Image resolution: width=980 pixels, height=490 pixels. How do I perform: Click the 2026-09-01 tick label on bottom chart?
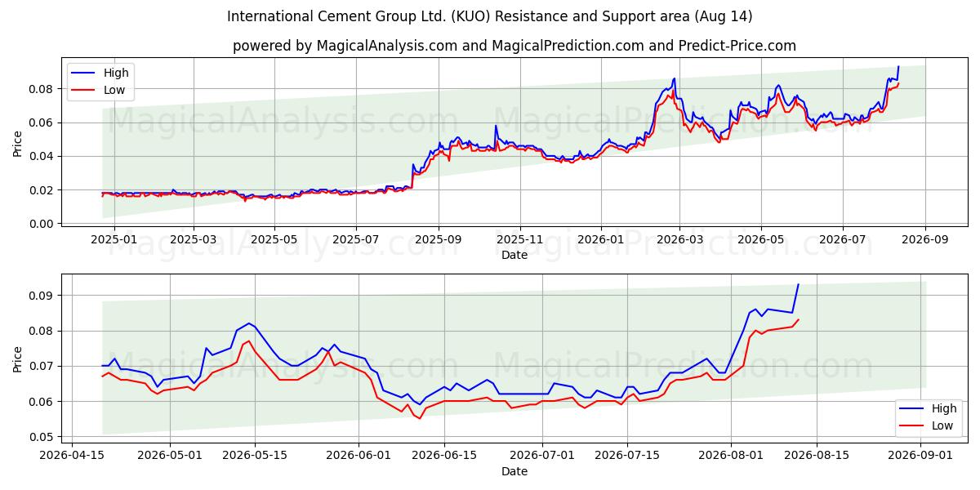[x=920, y=456]
